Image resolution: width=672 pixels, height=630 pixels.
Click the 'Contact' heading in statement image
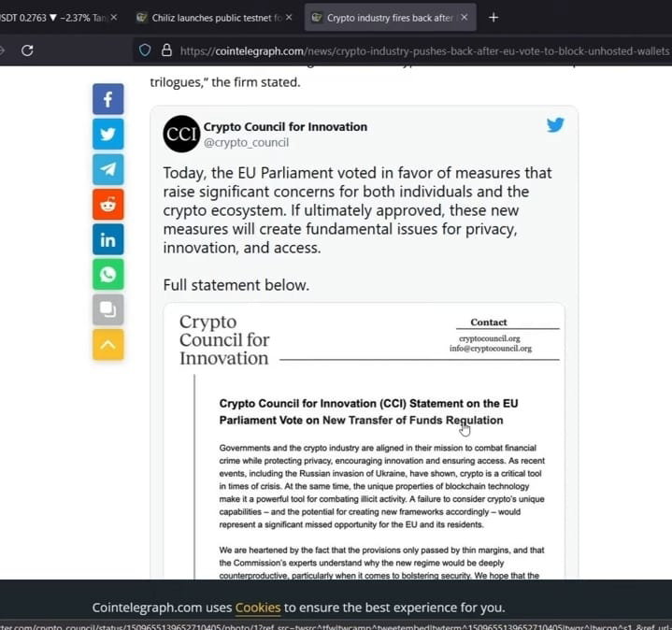click(489, 322)
